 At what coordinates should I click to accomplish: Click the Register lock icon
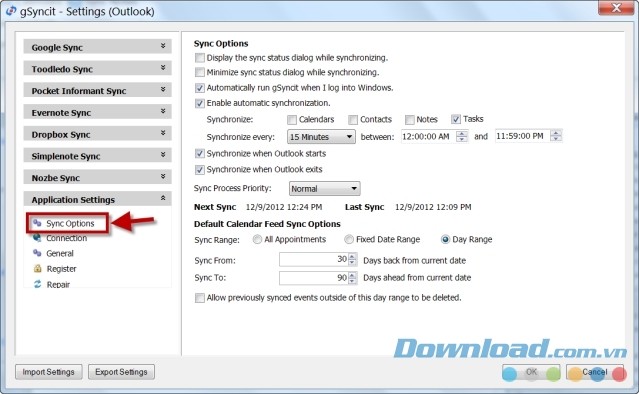point(37,269)
